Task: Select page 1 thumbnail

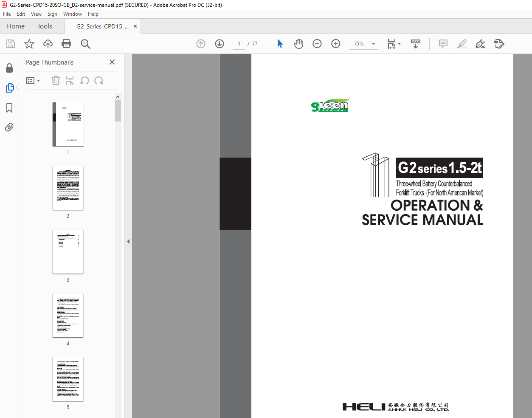Action: click(68, 124)
